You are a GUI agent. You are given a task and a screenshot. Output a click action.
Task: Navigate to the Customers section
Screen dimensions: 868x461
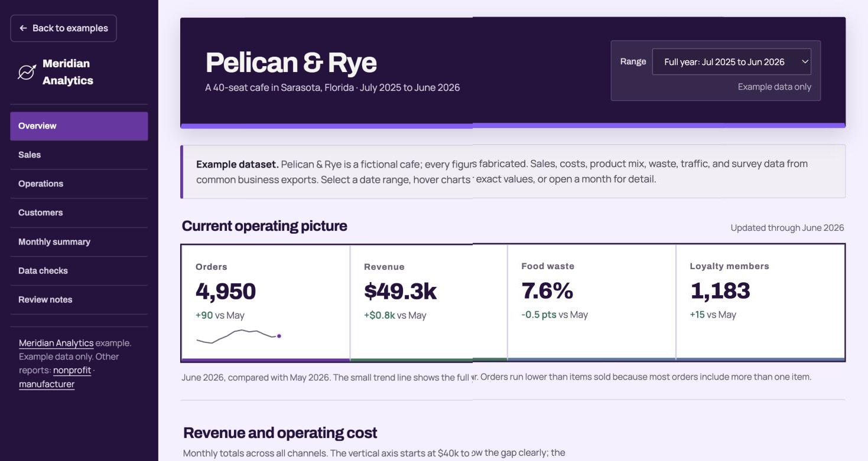click(79, 213)
